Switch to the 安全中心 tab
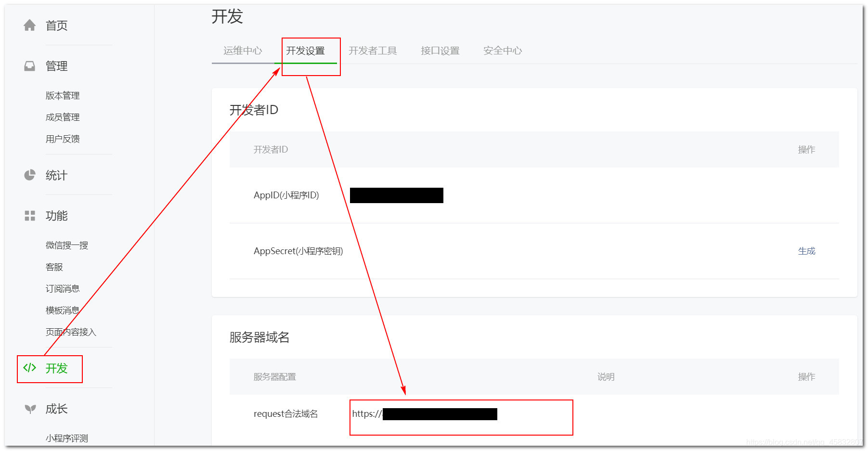The height and width of the screenshot is (451, 868). pos(503,51)
